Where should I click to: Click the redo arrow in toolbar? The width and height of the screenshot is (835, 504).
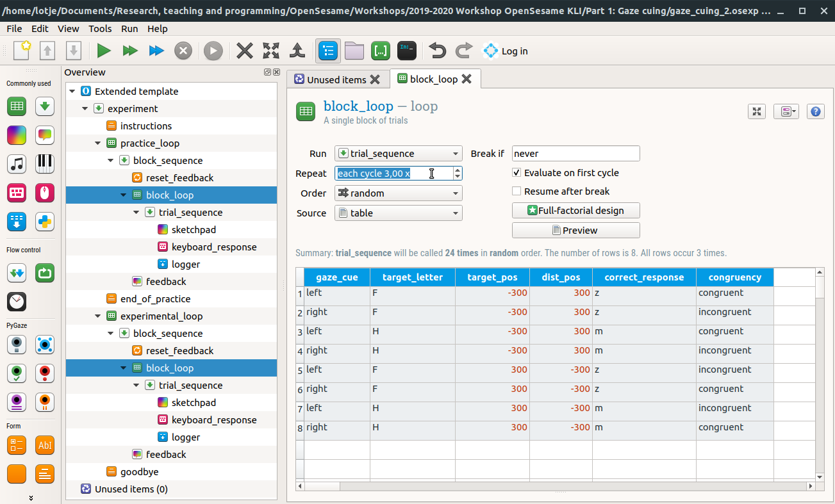click(x=463, y=51)
